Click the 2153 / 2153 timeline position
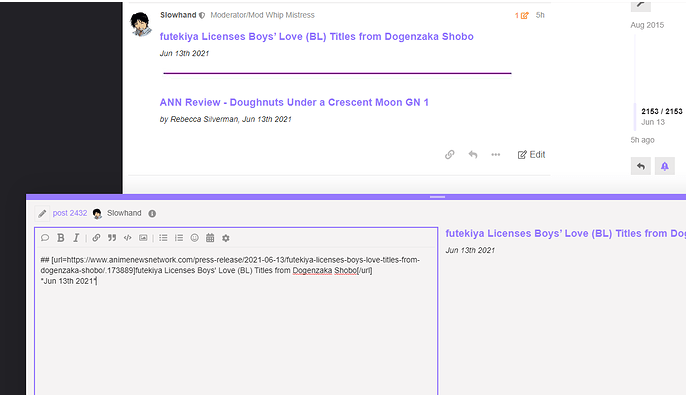The image size is (692, 395). (662, 111)
